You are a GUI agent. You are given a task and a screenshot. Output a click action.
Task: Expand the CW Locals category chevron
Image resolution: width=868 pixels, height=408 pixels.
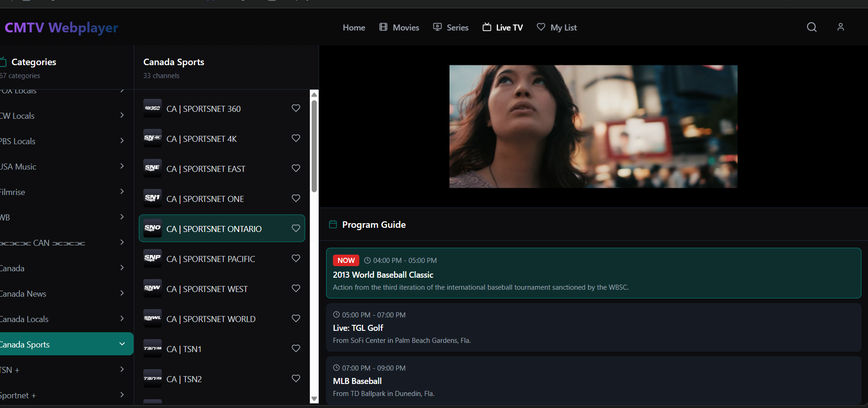tap(122, 115)
